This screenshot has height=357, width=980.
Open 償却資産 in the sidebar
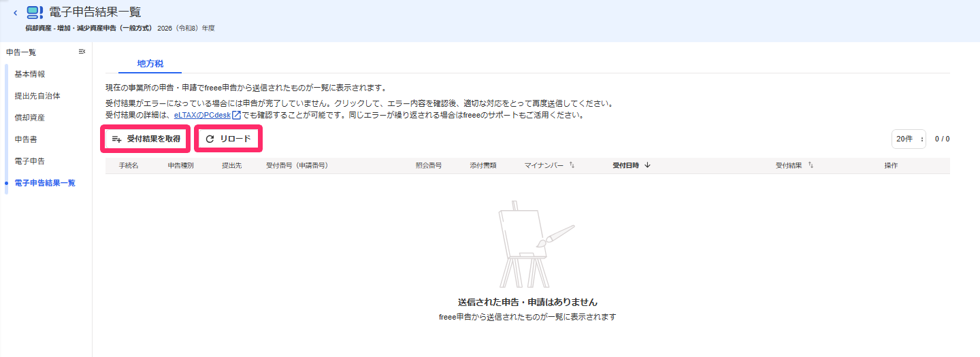pos(30,118)
